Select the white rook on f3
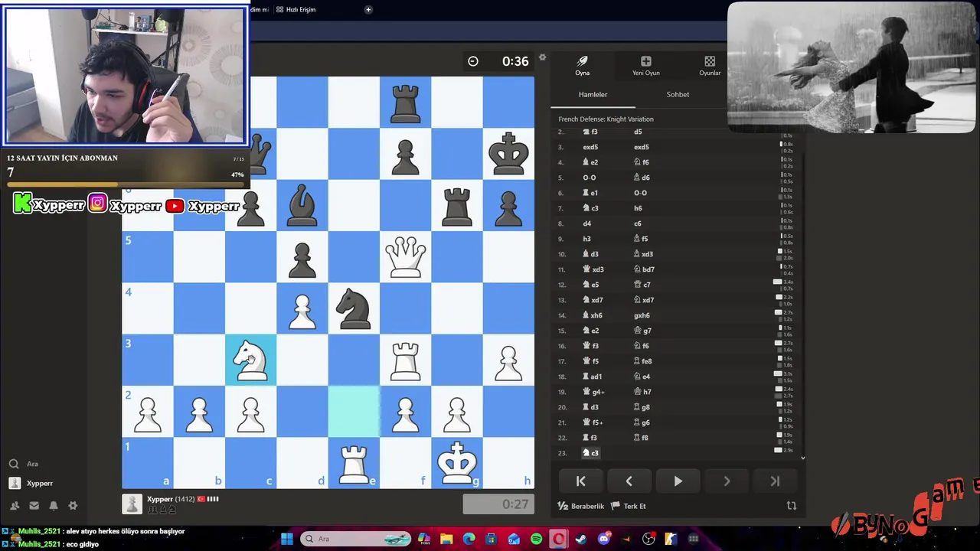This screenshot has width=980, height=551. pos(405,360)
